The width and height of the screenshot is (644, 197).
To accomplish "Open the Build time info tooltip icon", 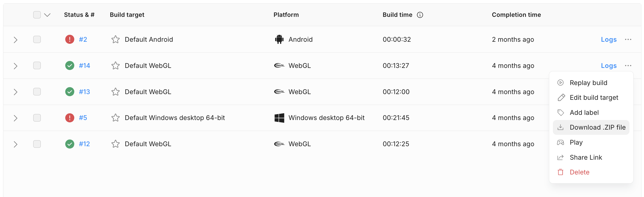I will [x=420, y=15].
